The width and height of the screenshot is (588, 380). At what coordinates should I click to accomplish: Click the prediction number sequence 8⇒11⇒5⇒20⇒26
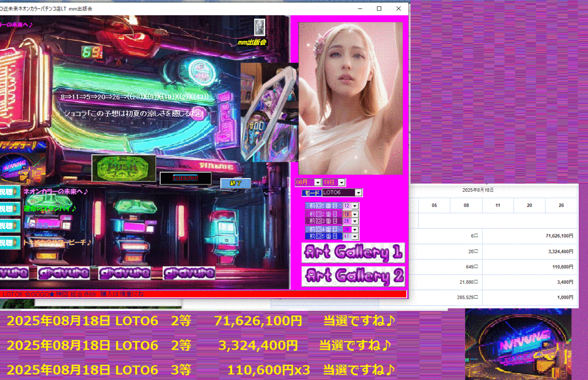[92, 97]
